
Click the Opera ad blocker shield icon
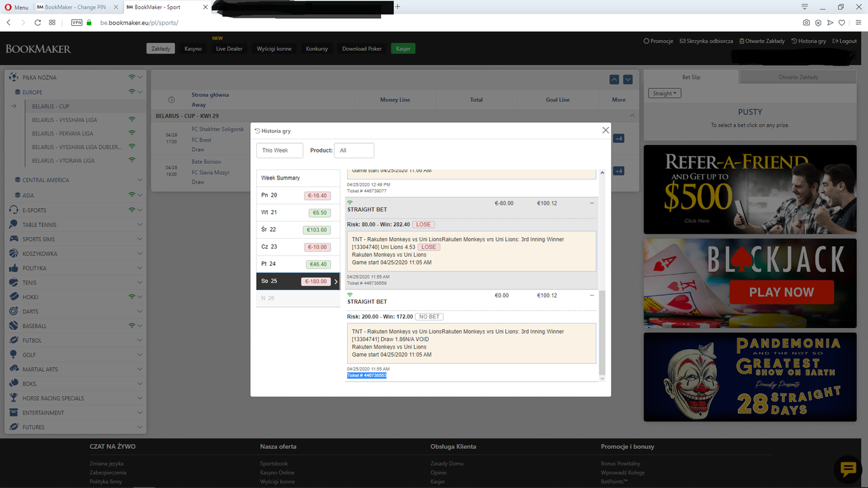[x=818, y=22]
